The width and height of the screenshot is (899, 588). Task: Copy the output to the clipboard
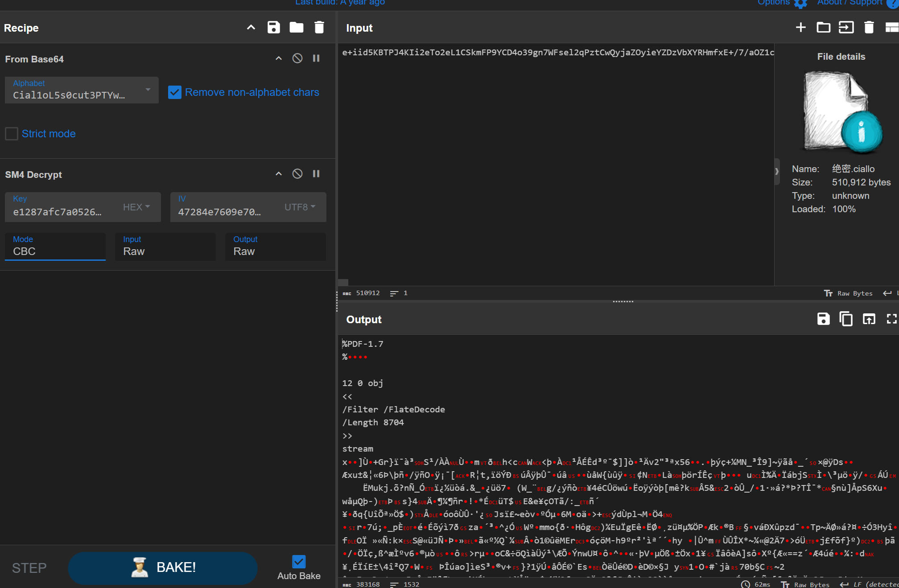pyautogui.click(x=846, y=319)
